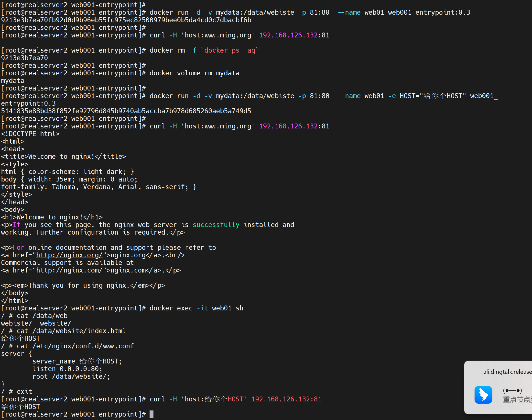
Task: Click the 重点节点 notification message text
Action: point(517,400)
